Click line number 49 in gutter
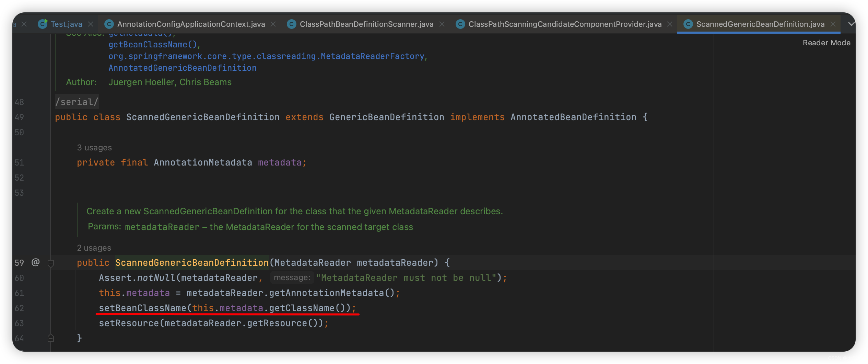Viewport: 868px width, 364px height. pyautogui.click(x=19, y=117)
